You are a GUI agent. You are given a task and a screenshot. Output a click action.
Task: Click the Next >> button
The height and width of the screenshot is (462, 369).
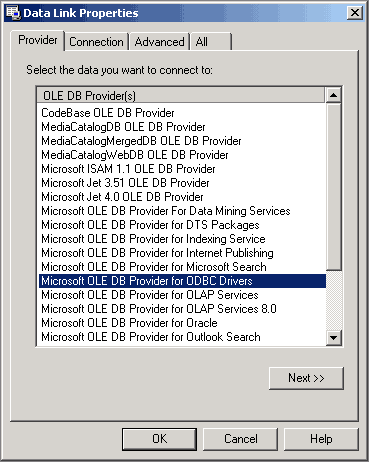pyautogui.click(x=306, y=378)
